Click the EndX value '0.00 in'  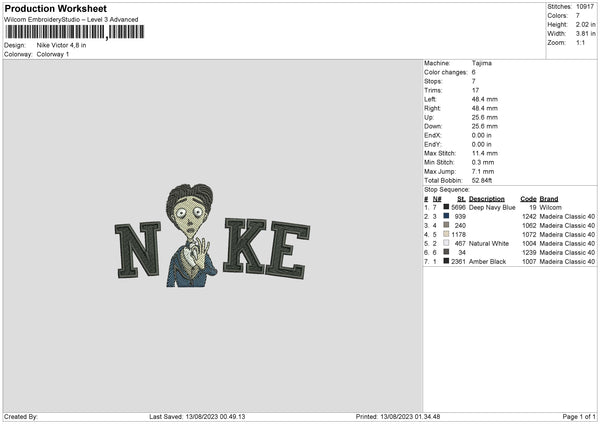pyautogui.click(x=482, y=135)
